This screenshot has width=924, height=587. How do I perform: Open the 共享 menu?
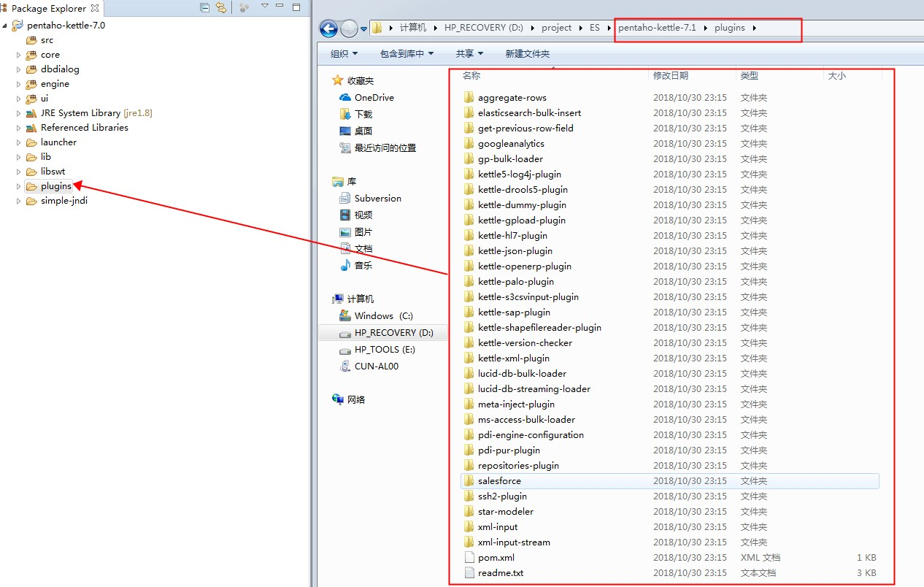pyautogui.click(x=470, y=53)
